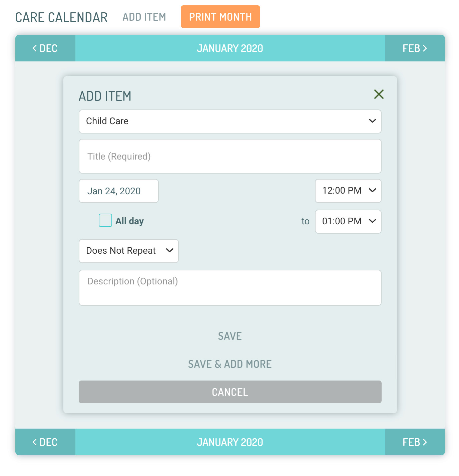Screen dimensions: 459x476
Task: Click the PRINT MONTH button
Action: 220,17
